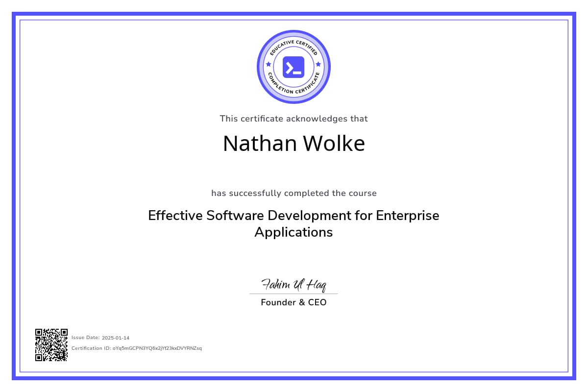Click the 'Founder & CEO' label
588x392 pixels.
(x=294, y=302)
